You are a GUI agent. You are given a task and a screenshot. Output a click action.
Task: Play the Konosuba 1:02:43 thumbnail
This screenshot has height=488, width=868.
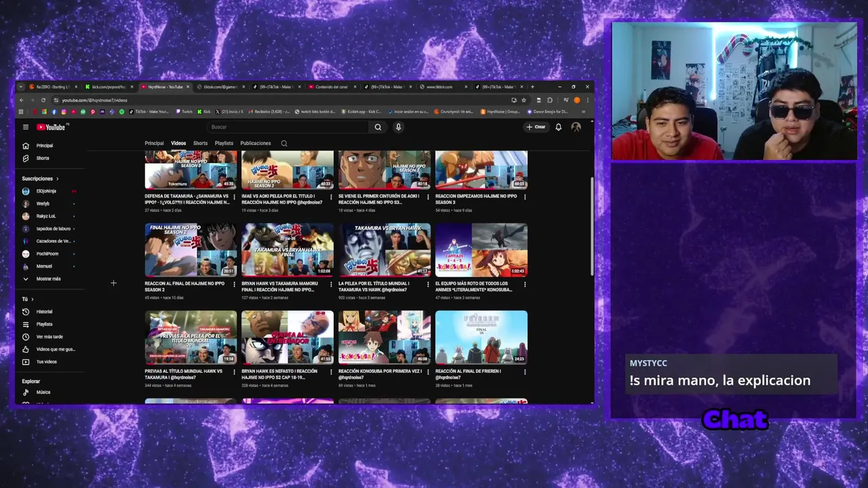(481, 250)
